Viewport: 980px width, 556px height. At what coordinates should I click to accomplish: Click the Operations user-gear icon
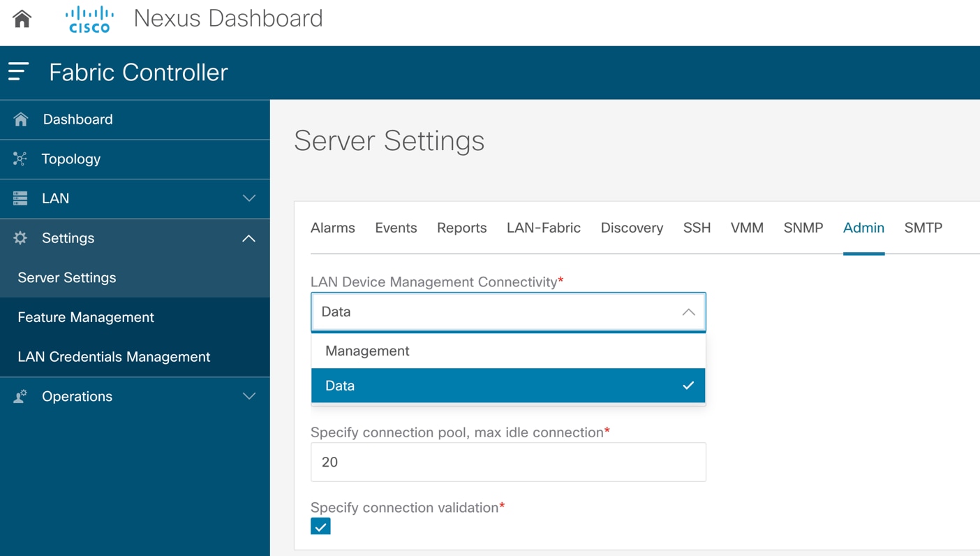point(20,396)
